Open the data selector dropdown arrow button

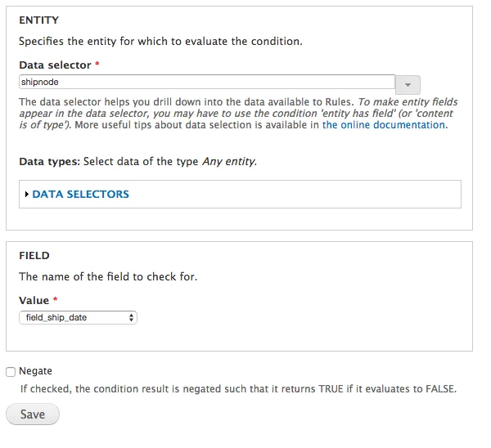(x=408, y=85)
